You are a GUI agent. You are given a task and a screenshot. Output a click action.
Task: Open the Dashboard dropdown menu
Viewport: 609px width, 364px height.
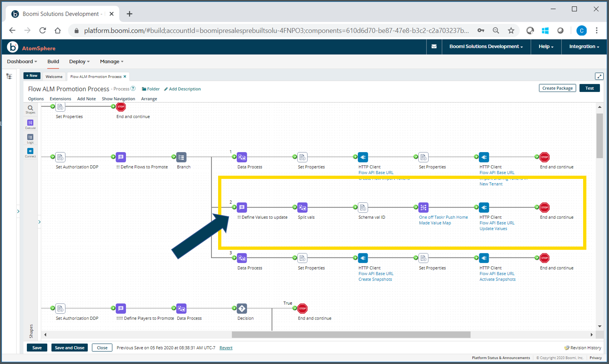[x=22, y=61]
